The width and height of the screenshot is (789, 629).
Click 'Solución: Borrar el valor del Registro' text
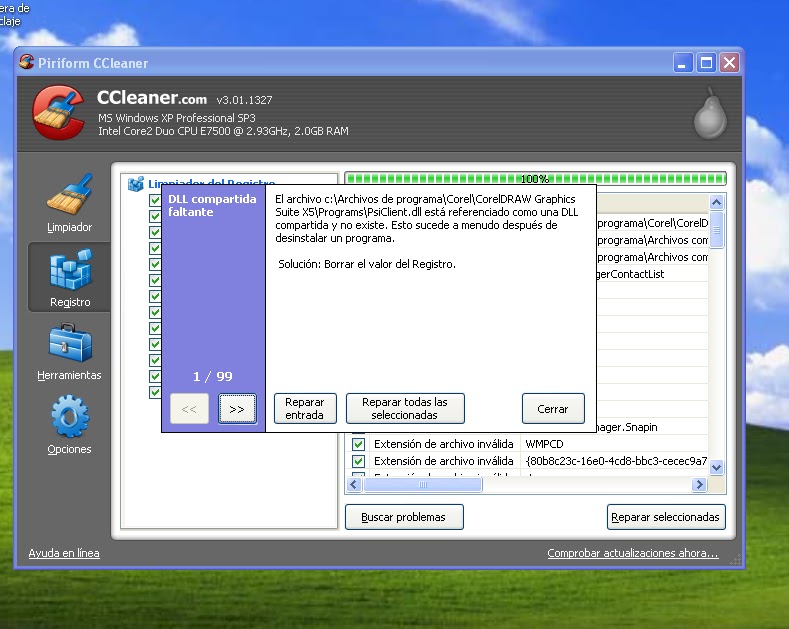click(x=367, y=264)
